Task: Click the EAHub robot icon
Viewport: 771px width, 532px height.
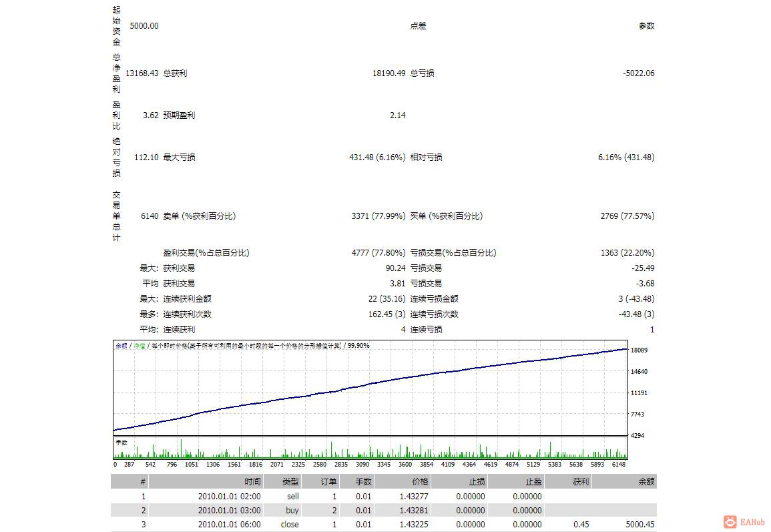Action: (730, 521)
